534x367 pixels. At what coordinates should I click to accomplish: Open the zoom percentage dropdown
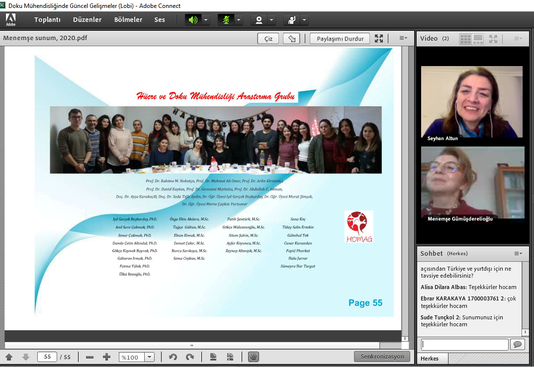click(x=150, y=357)
